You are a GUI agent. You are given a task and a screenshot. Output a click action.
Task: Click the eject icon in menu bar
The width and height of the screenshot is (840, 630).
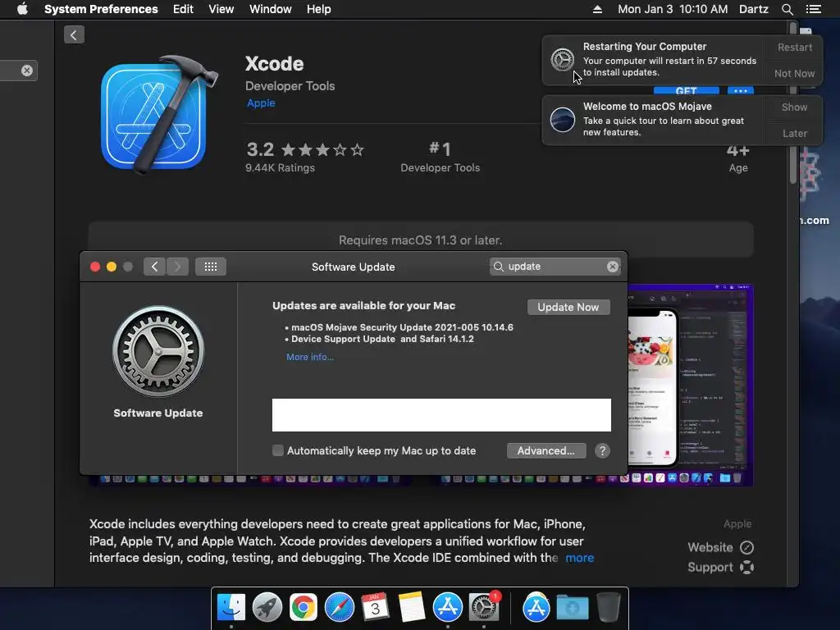pyautogui.click(x=597, y=9)
